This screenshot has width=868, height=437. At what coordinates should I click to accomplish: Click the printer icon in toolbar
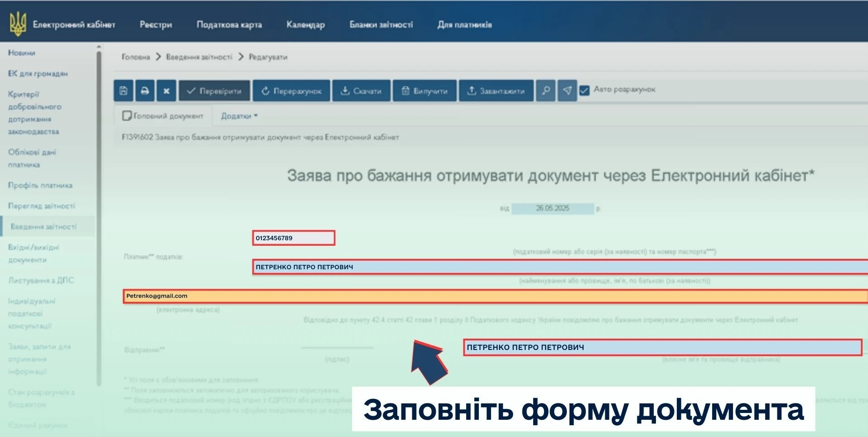pos(145,91)
